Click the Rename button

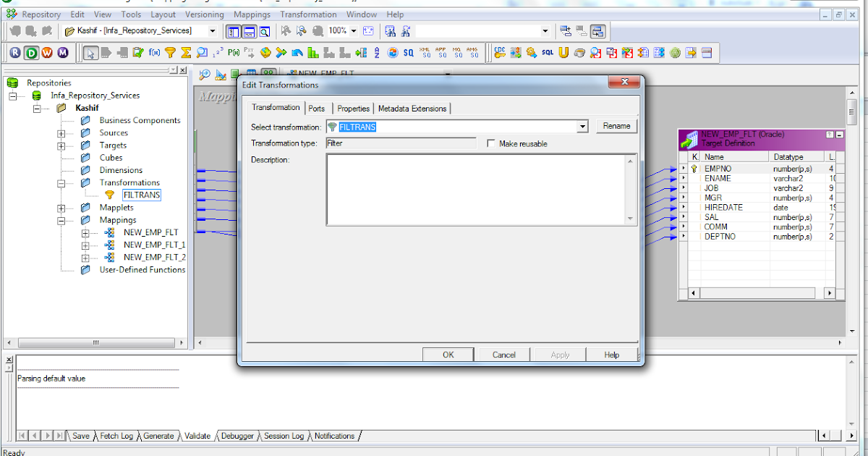(x=616, y=126)
